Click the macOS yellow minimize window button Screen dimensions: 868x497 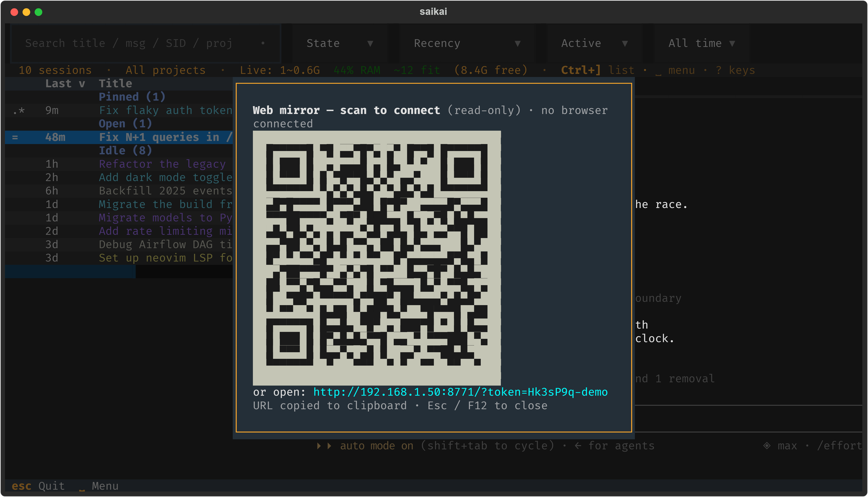pos(26,12)
